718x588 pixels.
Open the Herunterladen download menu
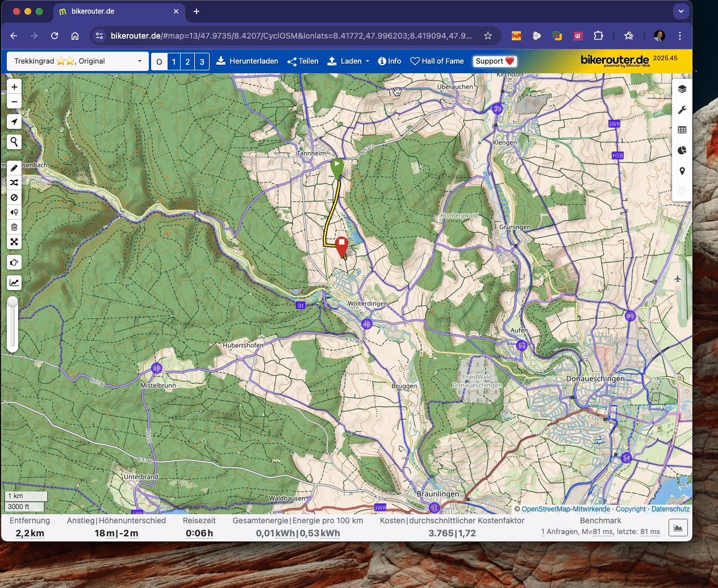247,61
